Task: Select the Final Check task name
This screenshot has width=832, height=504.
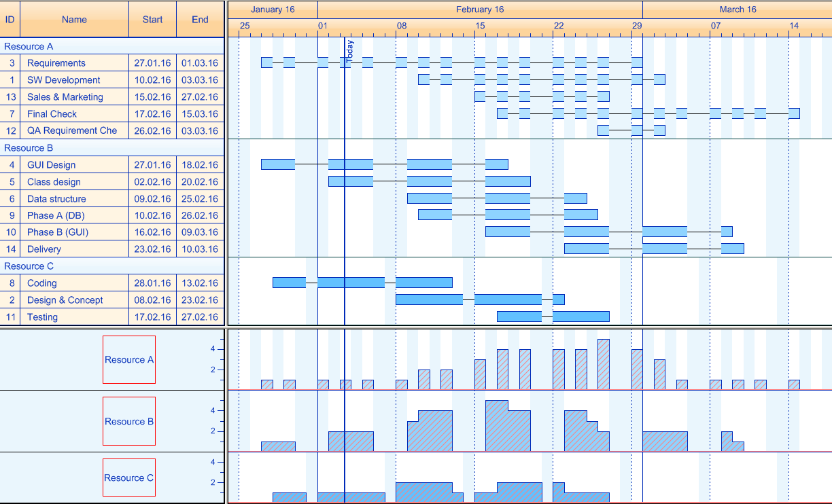Action: 52,114
